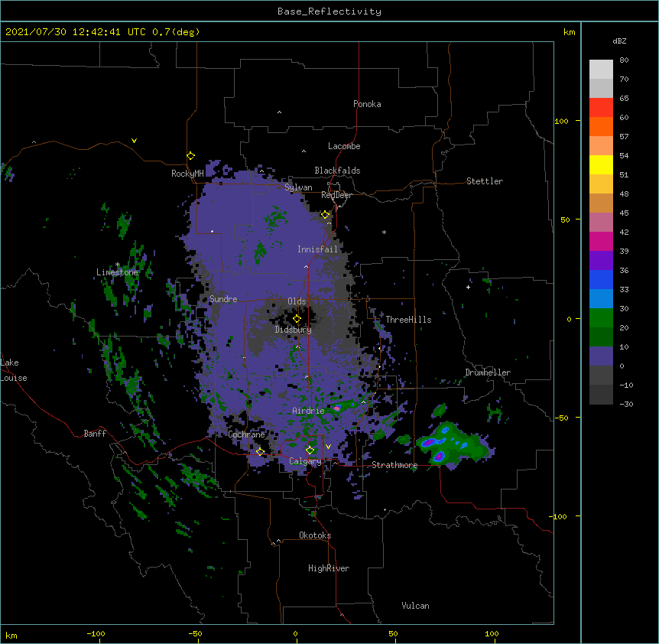
Task: Click the yellow diamond marker above Calgary label
Action: (x=310, y=450)
